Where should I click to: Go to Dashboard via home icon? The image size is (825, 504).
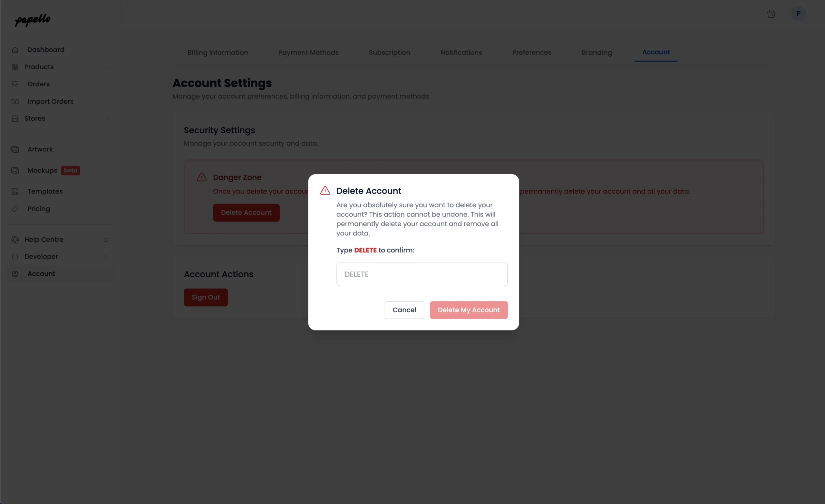(x=15, y=50)
